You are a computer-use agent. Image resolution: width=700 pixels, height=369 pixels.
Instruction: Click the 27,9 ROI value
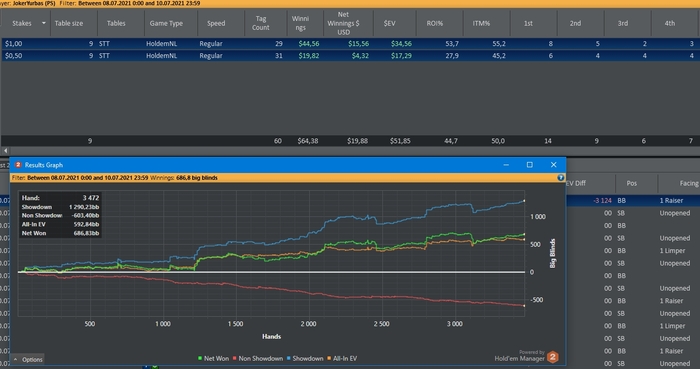point(452,56)
